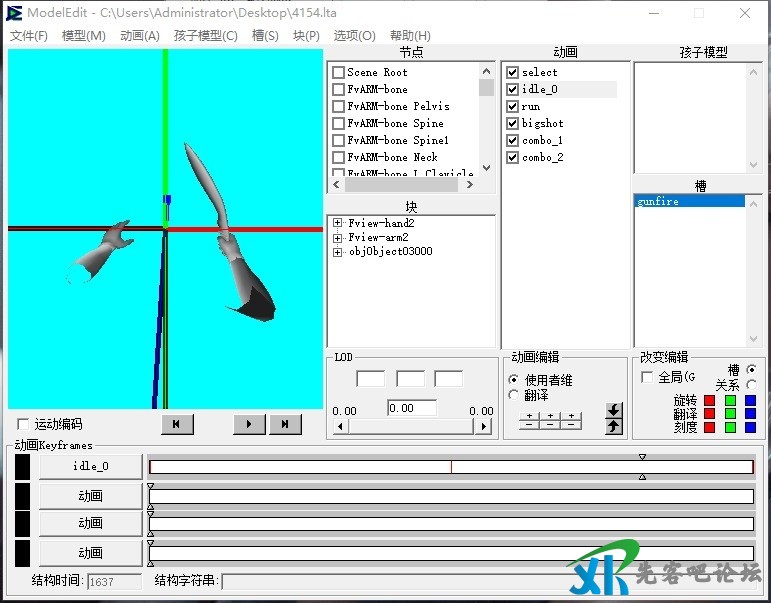Viewport: 771px width, 603px height.
Task: Click the black color box beside idle_0
Action: (22, 466)
